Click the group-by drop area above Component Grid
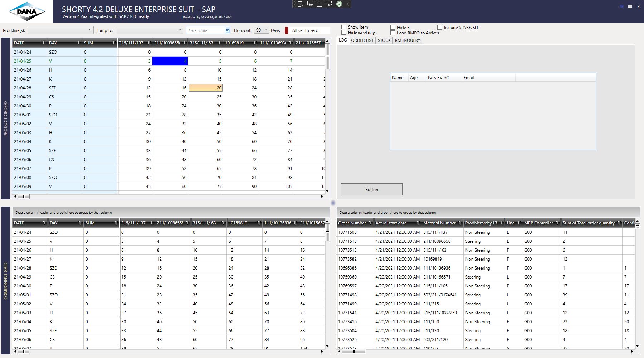Screen dimensions: 644x358 [171, 212]
